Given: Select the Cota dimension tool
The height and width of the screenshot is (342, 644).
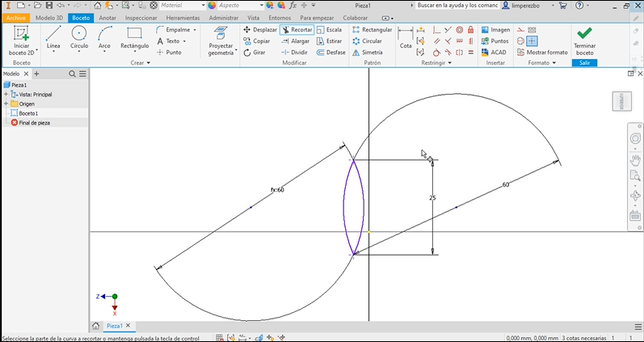Looking at the screenshot, I should coord(406,39).
